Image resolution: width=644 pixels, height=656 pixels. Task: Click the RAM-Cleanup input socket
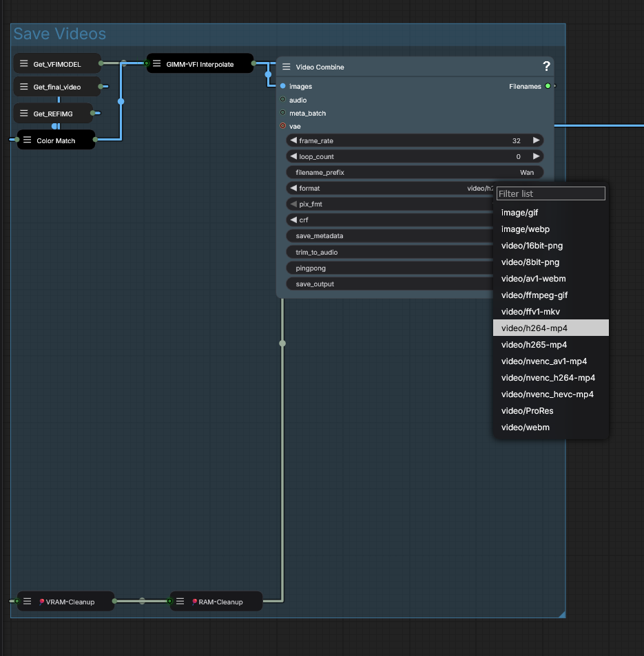click(x=169, y=601)
